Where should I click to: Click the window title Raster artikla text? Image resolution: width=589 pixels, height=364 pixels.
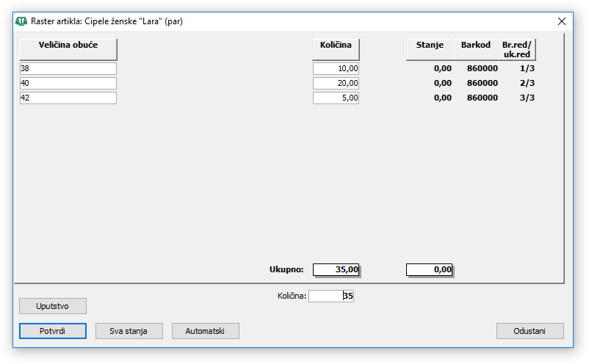coord(106,21)
